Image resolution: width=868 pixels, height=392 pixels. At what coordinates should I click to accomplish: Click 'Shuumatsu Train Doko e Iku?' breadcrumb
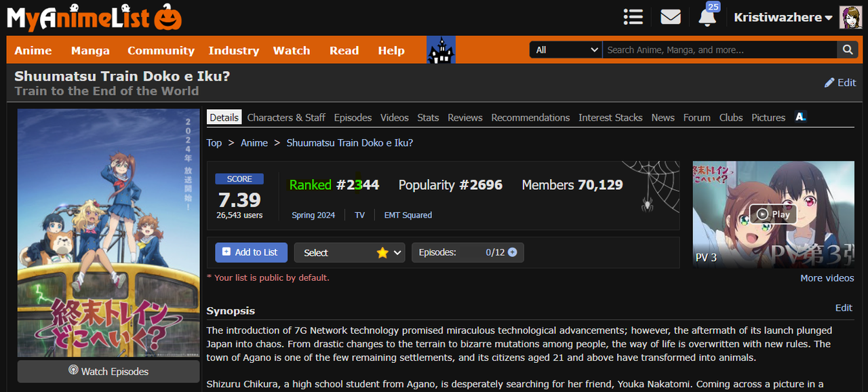coord(350,142)
